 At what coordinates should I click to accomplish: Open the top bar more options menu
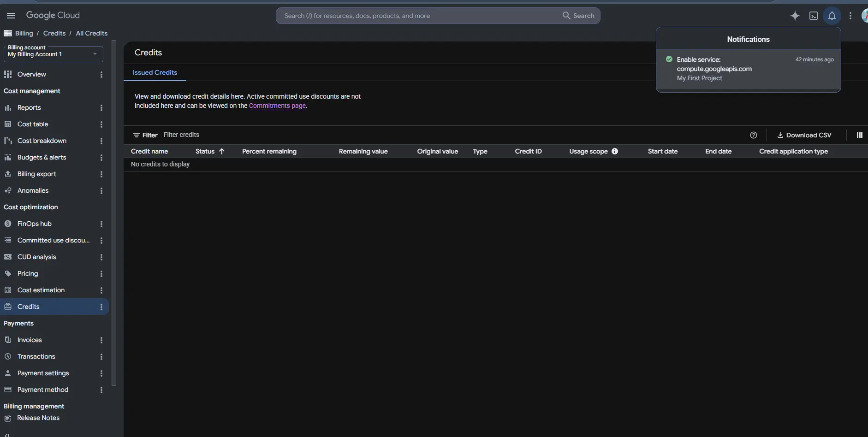tap(850, 16)
